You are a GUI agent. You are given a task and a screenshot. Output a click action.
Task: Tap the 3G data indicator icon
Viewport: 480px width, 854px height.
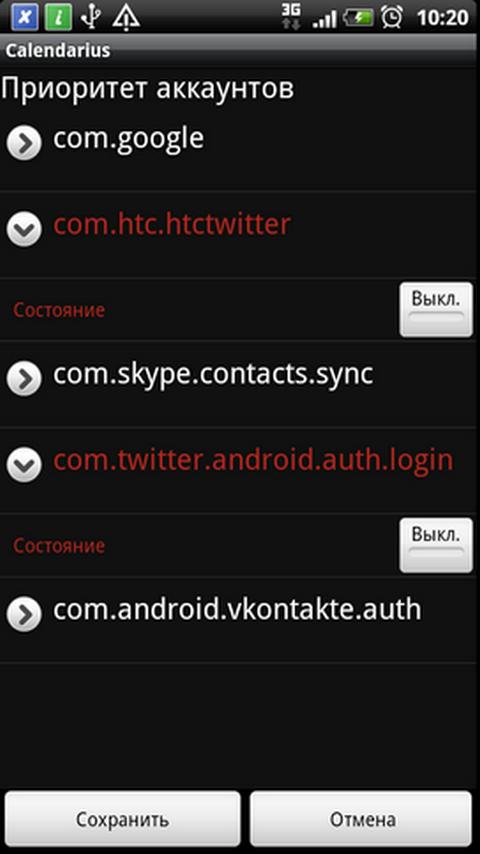[x=291, y=16]
